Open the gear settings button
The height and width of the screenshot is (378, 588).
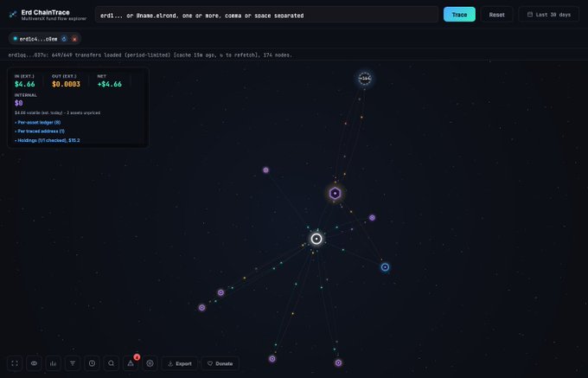tap(150, 363)
